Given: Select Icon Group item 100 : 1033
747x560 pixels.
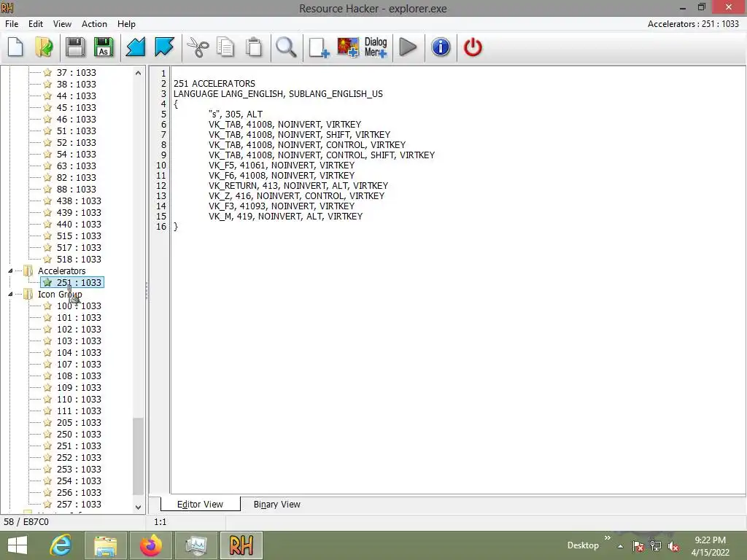Looking at the screenshot, I should tap(79, 306).
